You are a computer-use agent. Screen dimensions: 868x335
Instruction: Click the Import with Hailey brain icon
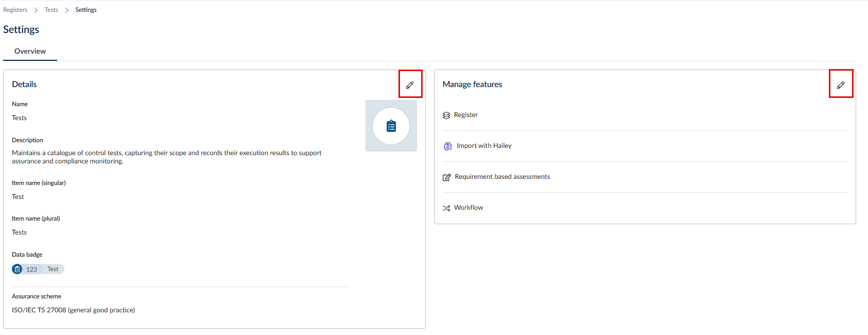click(448, 146)
